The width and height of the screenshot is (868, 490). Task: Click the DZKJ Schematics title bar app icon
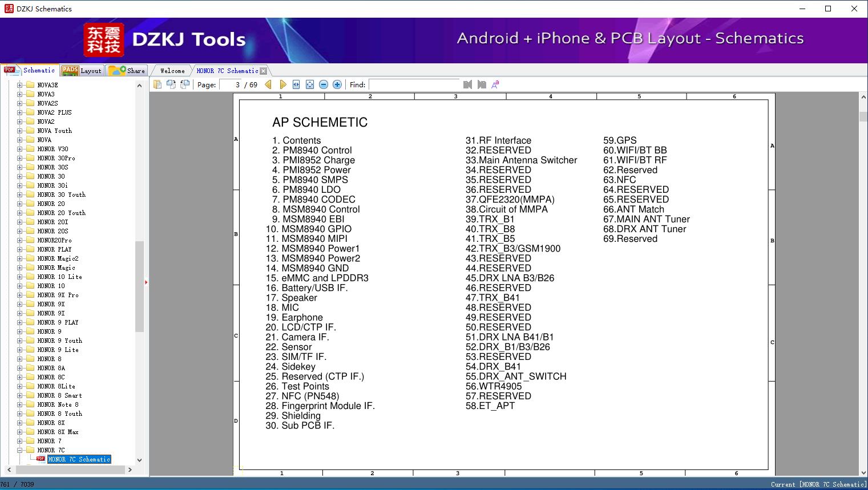point(9,9)
